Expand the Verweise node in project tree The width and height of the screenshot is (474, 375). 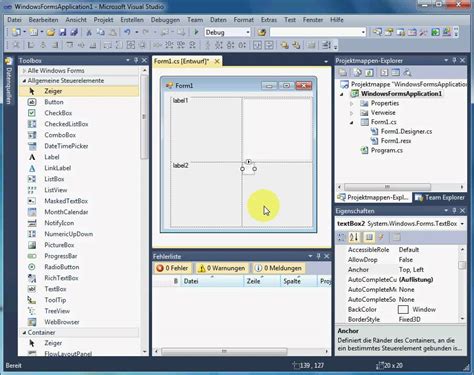pos(352,113)
